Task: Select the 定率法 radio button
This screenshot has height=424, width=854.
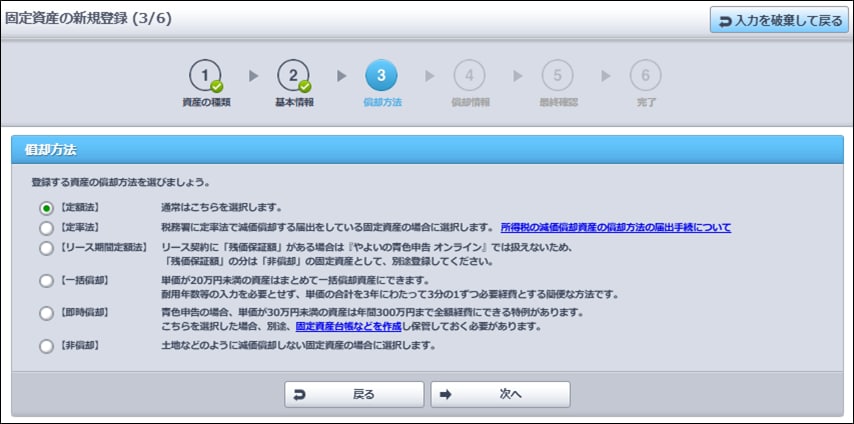Action: (x=46, y=227)
